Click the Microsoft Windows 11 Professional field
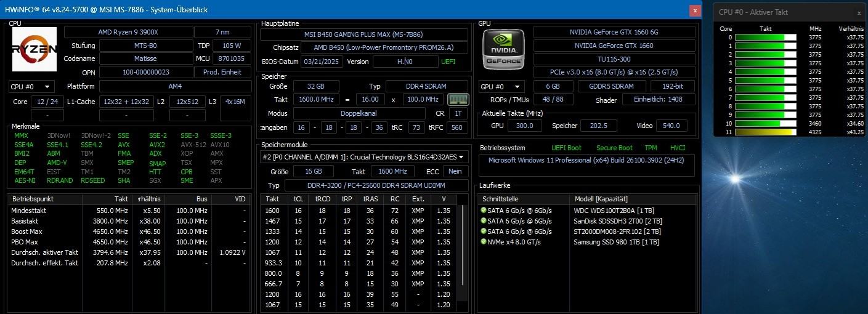 [587, 165]
